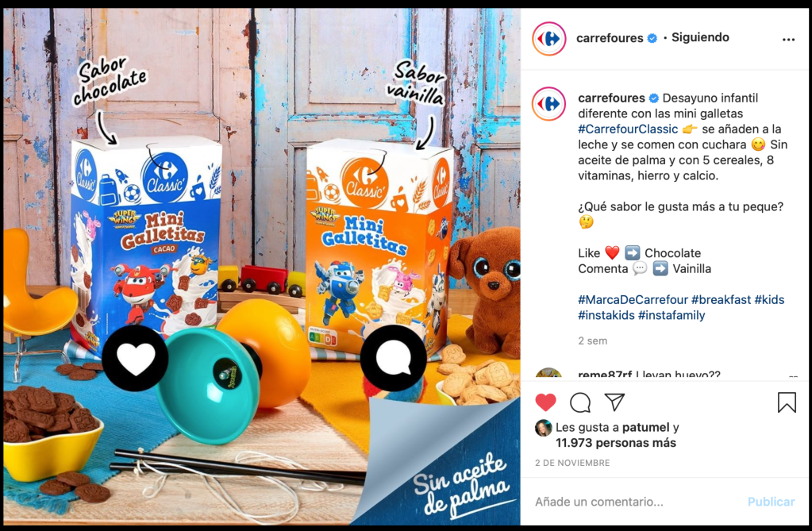Open the carrefoures username in the header
This screenshot has height=531, width=812.
[x=610, y=38]
